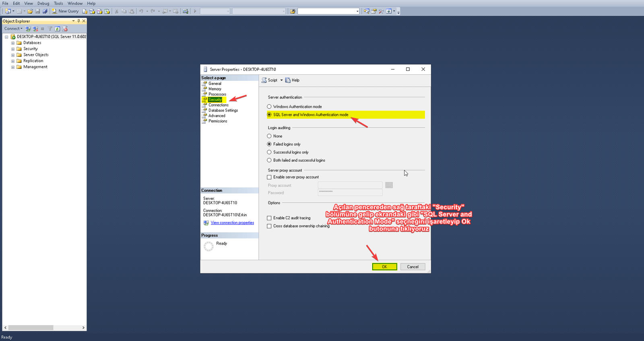The image size is (644, 341).
Task: Click the New Query toolbar button
Action: [x=65, y=11]
